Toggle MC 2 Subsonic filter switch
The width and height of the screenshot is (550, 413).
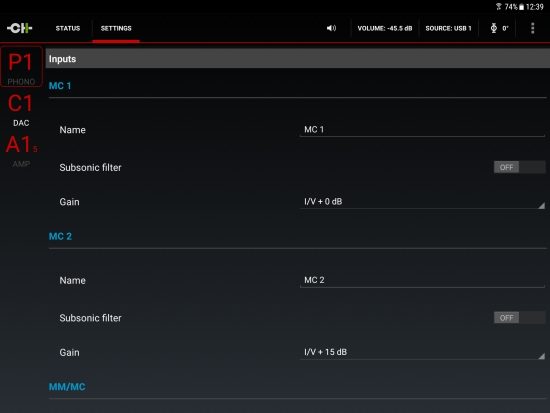pos(519,318)
